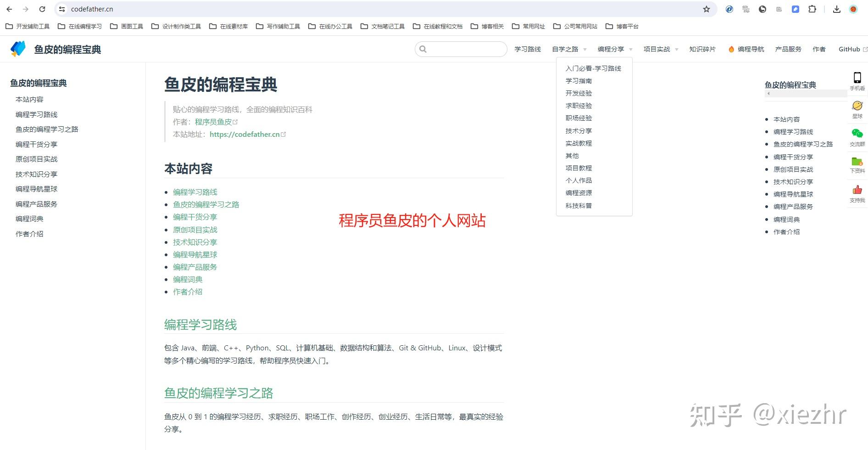Viewport: 868px width, 450px height.
Task: Open the 编程导航 navigation link
Action: [x=746, y=49]
